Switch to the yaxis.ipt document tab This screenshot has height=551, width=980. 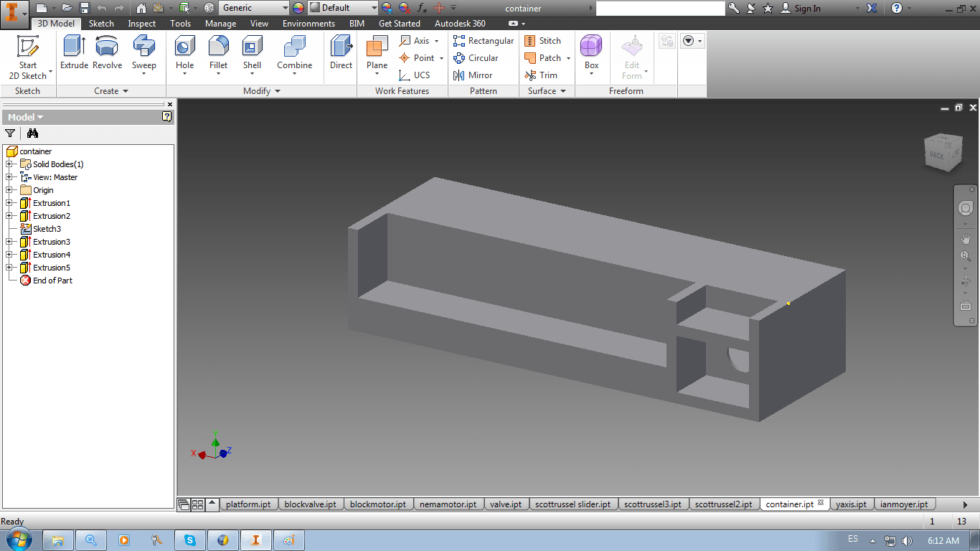(x=852, y=504)
